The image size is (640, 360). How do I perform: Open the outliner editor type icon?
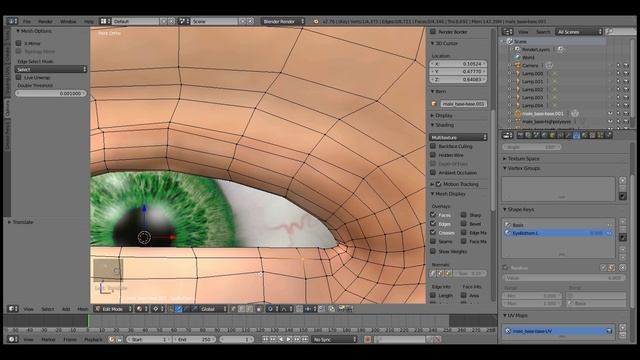pos(506,32)
